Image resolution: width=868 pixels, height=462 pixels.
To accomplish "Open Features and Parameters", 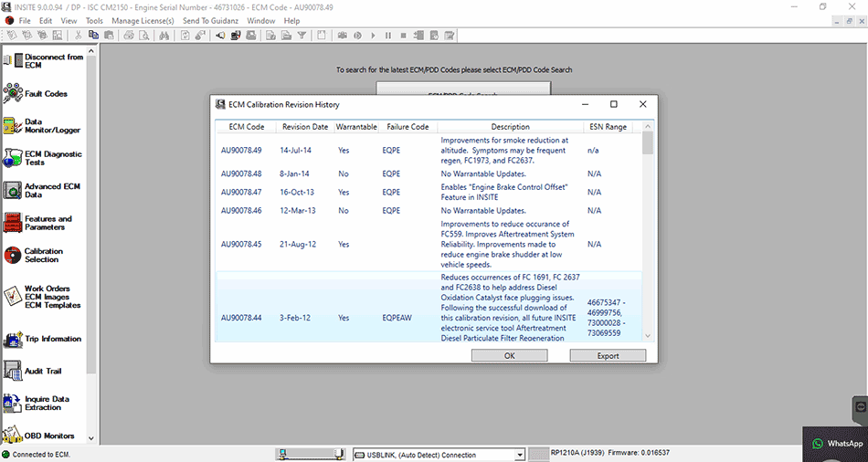I will 12,223.
